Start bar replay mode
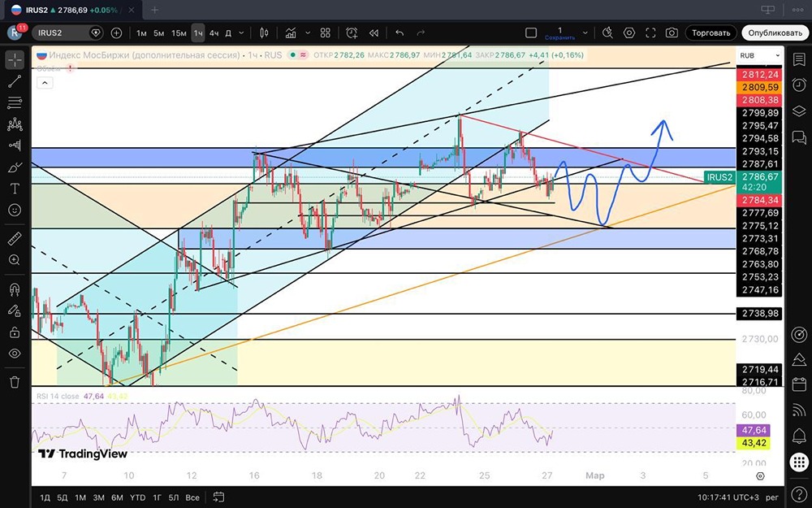Viewport: 812px width, 508px height. pos(374,33)
